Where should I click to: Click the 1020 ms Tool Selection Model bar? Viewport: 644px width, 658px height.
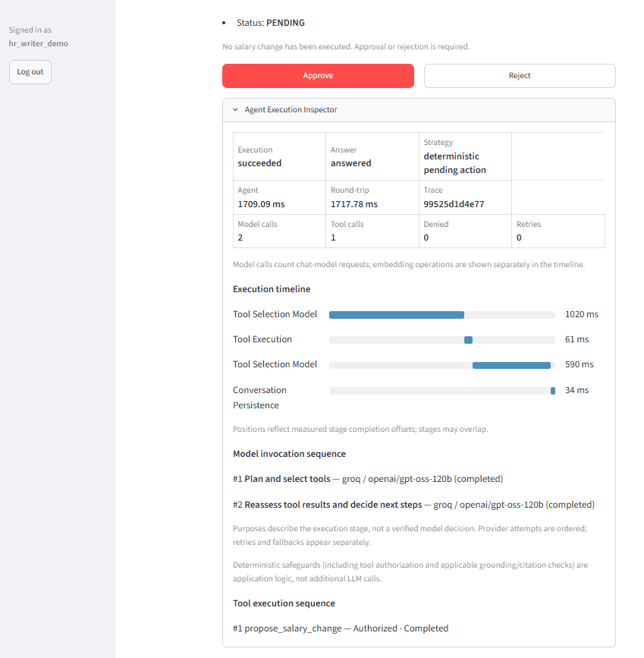click(x=397, y=315)
